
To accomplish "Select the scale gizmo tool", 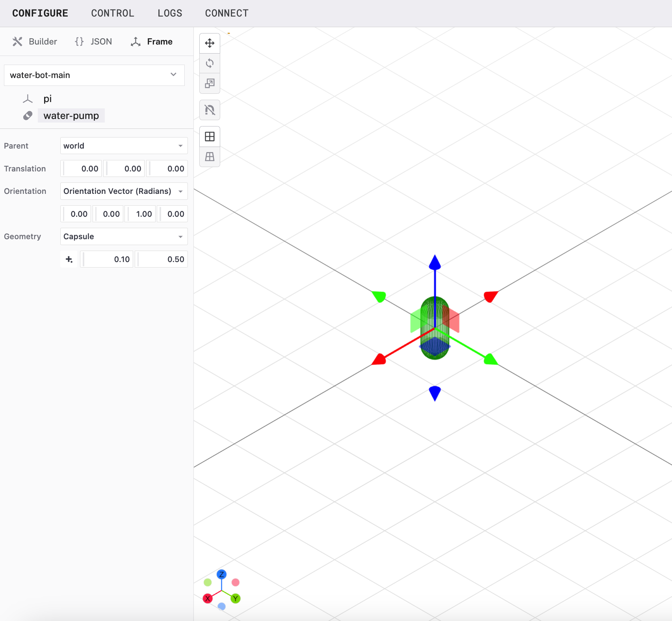I will [210, 84].
